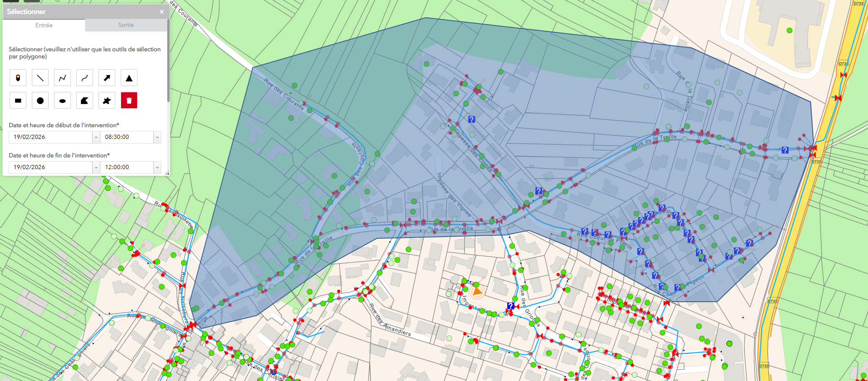Choose the circle selection tool
The width and height of the screenshot is (868, 381).
40,101
